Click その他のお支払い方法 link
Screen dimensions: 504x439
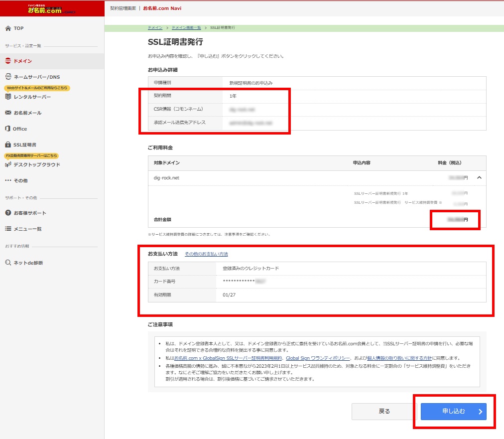pos(206,254)
